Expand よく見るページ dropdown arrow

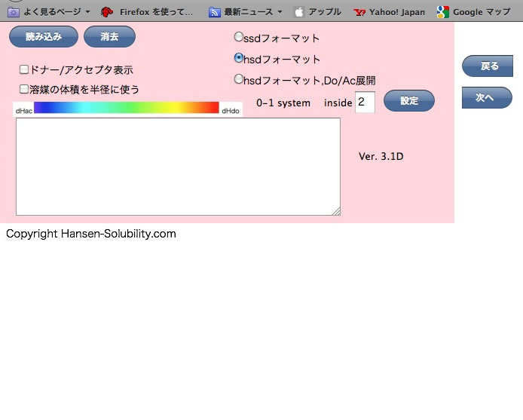pyautogui.click(x=87, y=11)
